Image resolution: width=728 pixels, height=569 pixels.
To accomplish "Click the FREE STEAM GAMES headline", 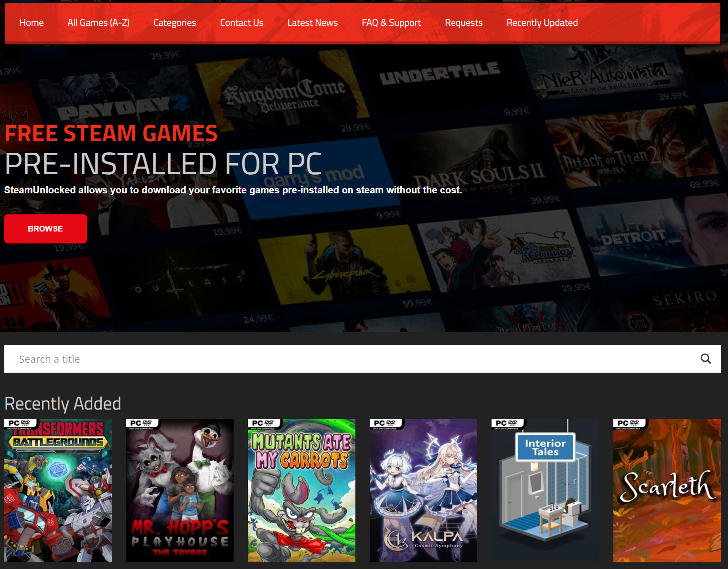I will (111, 134).
